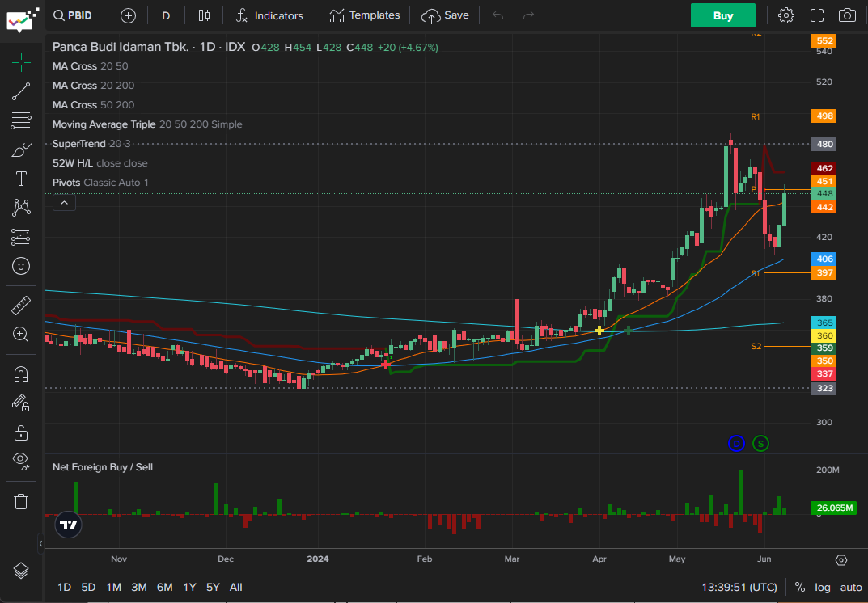
Task: Toggle automatic price scaling with auto
Action: (850, 587)
